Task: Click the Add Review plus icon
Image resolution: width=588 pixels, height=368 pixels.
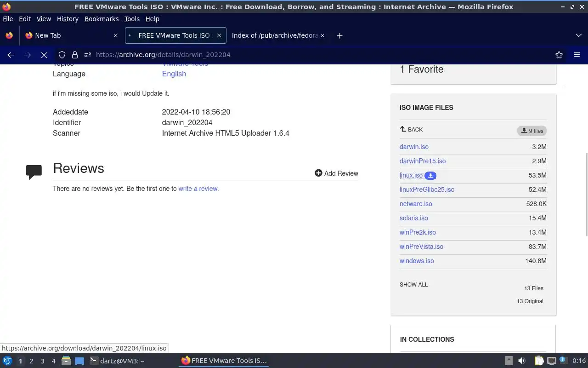Action: 318,173
